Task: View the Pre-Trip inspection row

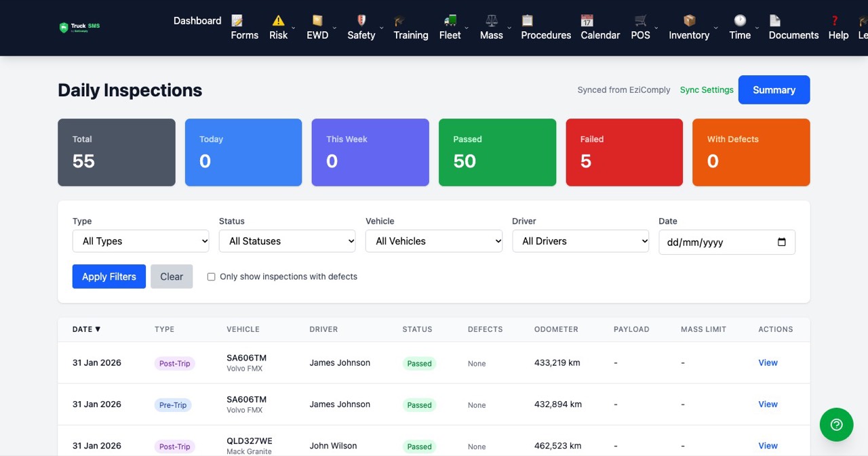Action: 768,405
